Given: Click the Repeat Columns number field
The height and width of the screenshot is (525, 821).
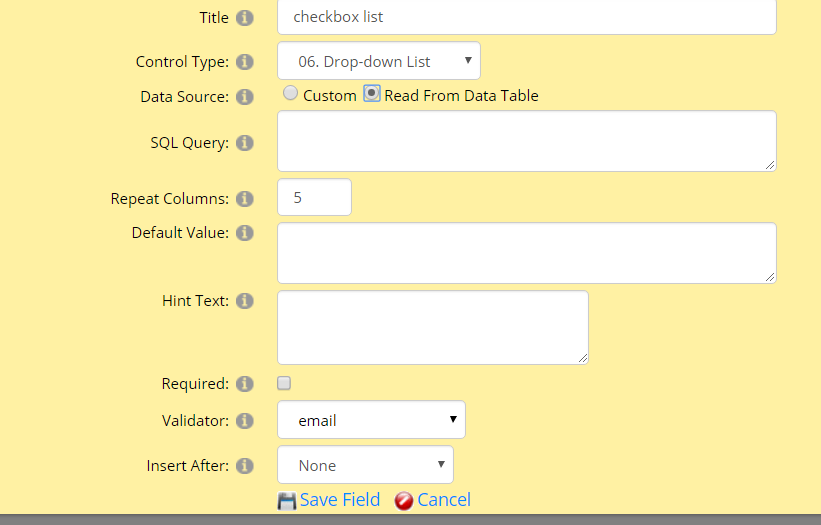Looking at the screenshot, I should [x=314, y=197].
